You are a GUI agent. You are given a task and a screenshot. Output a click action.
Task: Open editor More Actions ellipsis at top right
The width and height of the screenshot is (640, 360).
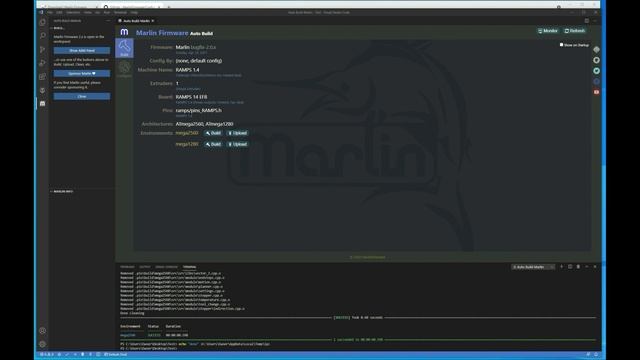[595, 21]
